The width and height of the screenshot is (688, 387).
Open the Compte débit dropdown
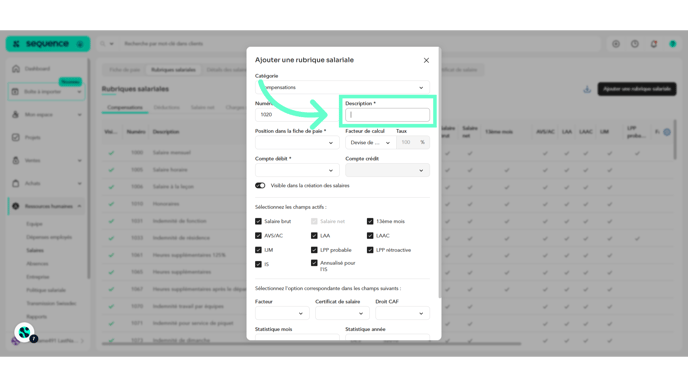coord(297,170)
